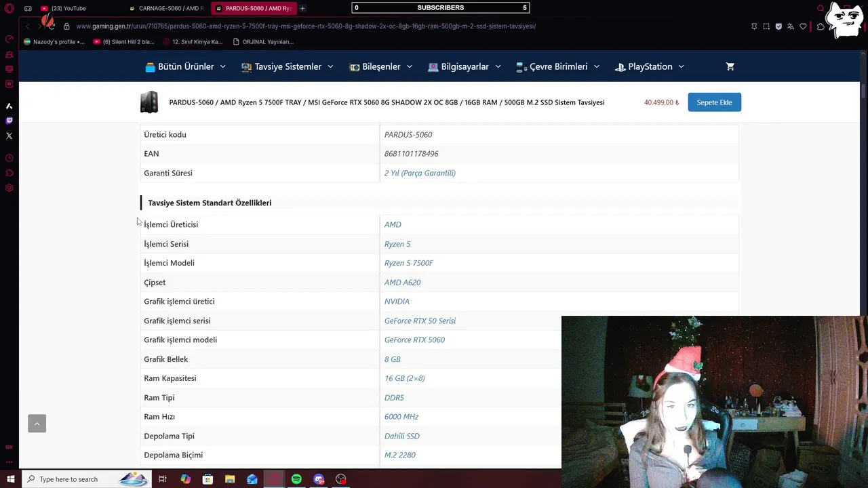Click the 2 Yıl (Parça Garantili) link
Image resolution: width=868 pixels, height=488 pixels.
(420, 173)
